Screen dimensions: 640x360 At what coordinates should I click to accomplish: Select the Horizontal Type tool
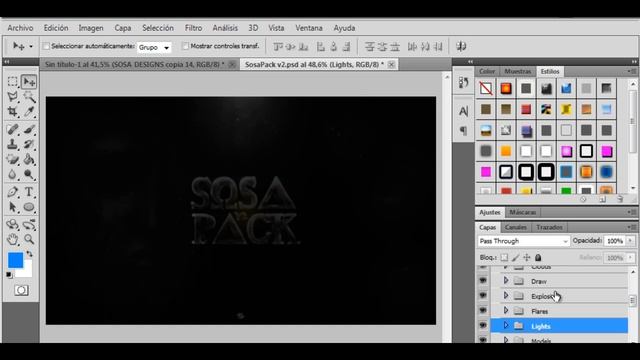coord(29,192)
